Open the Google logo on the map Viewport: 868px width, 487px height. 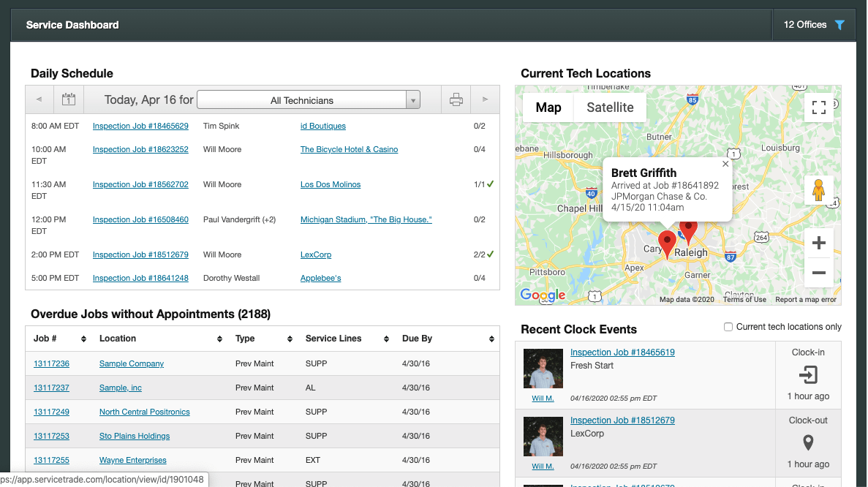543,295
